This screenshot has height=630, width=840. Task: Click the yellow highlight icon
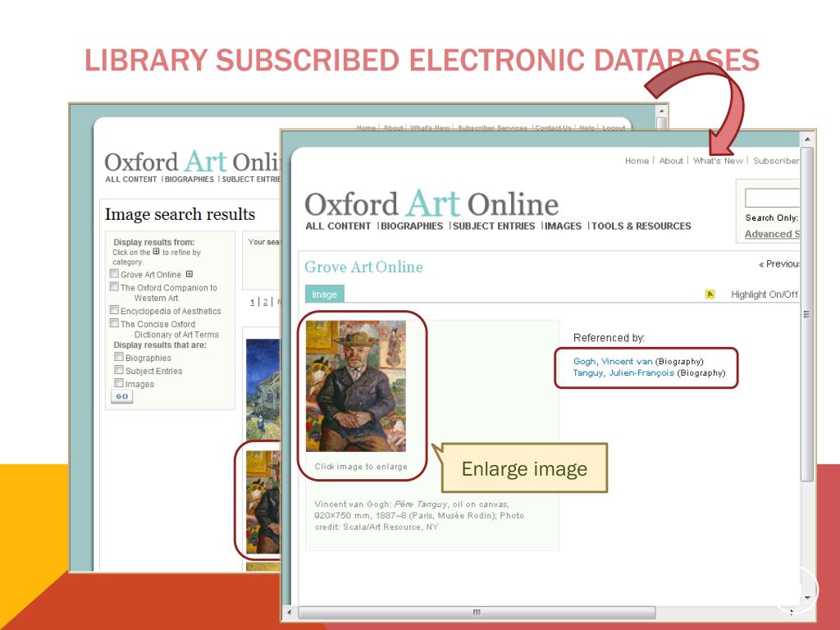click(710, 294)
